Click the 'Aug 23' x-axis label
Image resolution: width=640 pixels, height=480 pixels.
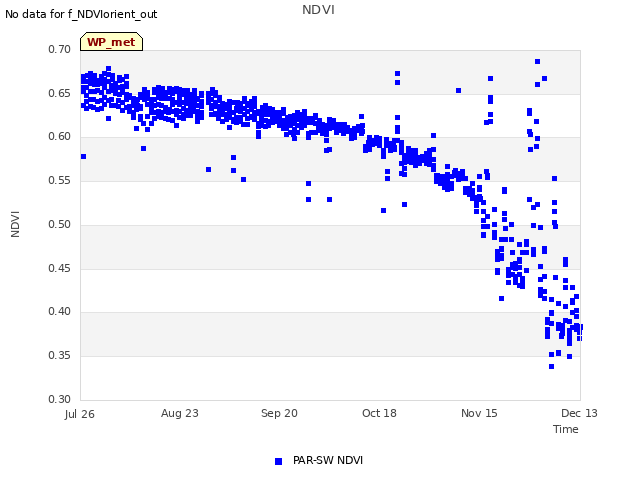pyautogui.click(x=180, y=413)
